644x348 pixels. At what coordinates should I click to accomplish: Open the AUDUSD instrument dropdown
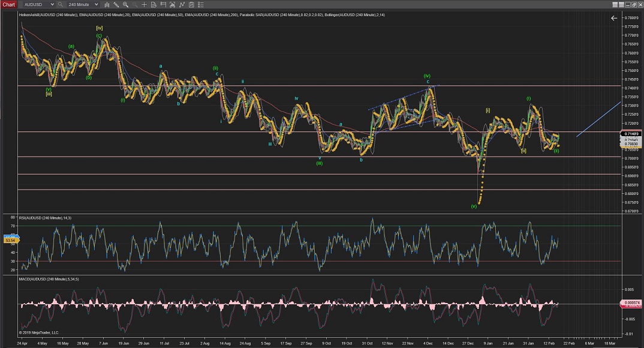click(x=40, y=5)
